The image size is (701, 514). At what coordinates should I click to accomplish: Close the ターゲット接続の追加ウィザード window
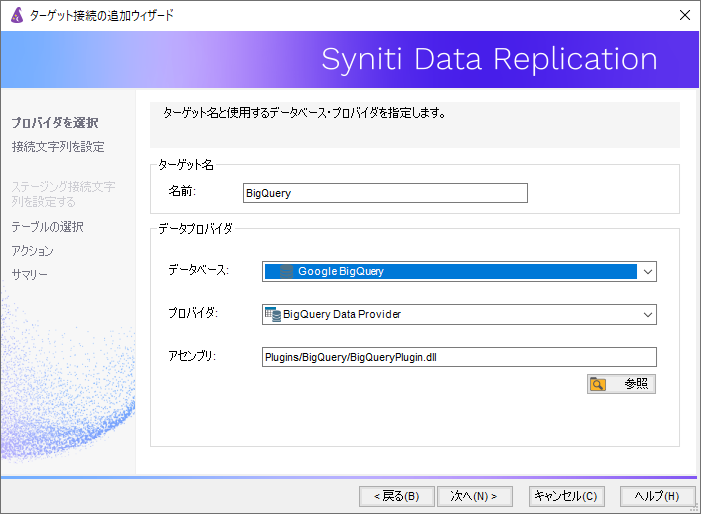684,15
